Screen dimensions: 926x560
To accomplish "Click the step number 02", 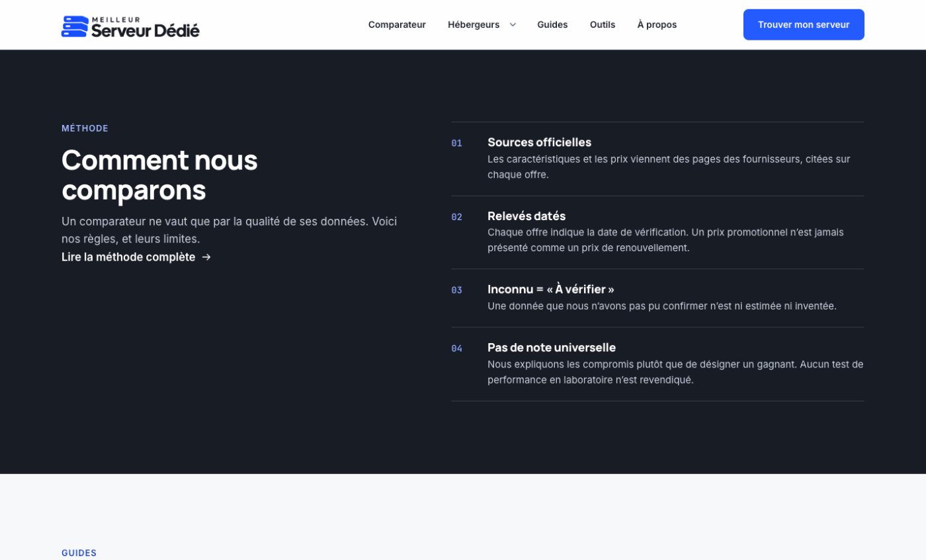I will coord(456,217).
